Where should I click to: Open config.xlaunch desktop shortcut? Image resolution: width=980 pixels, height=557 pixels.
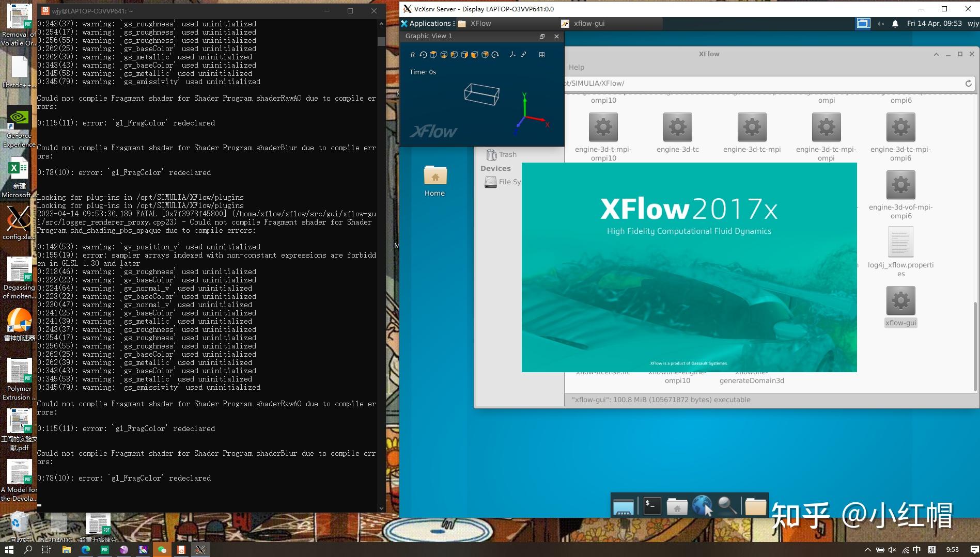19,223
